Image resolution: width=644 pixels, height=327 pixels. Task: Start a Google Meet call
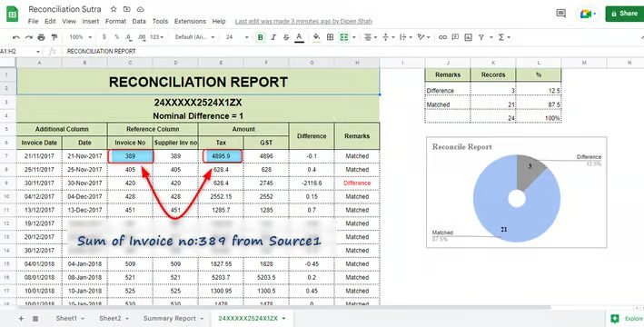coord(588,14)
